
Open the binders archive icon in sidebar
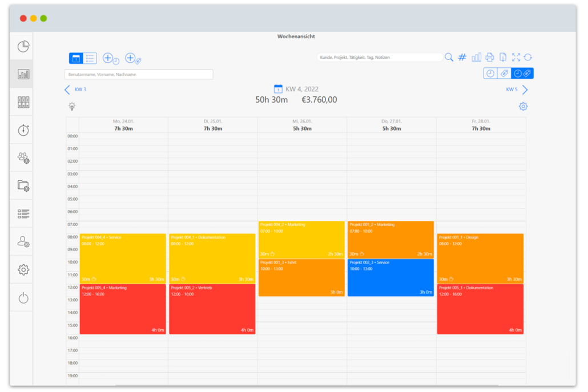(23, 102)
